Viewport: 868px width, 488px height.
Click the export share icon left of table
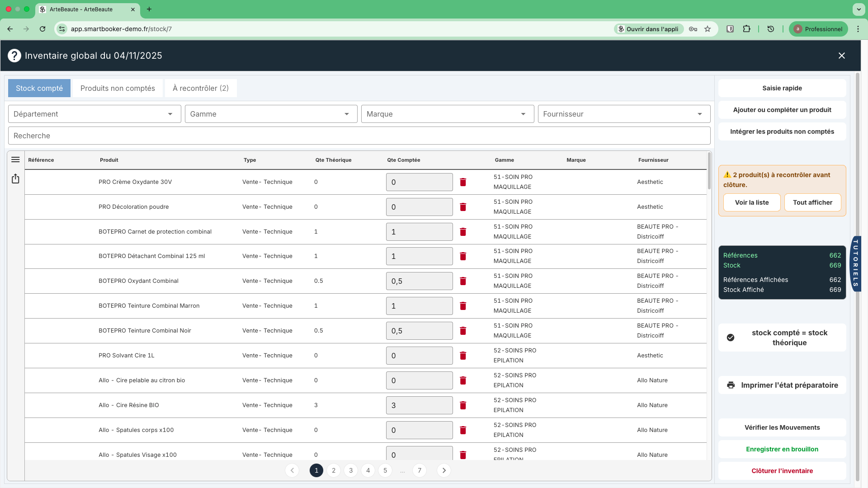pyautogui.click(x=15, y=179)
